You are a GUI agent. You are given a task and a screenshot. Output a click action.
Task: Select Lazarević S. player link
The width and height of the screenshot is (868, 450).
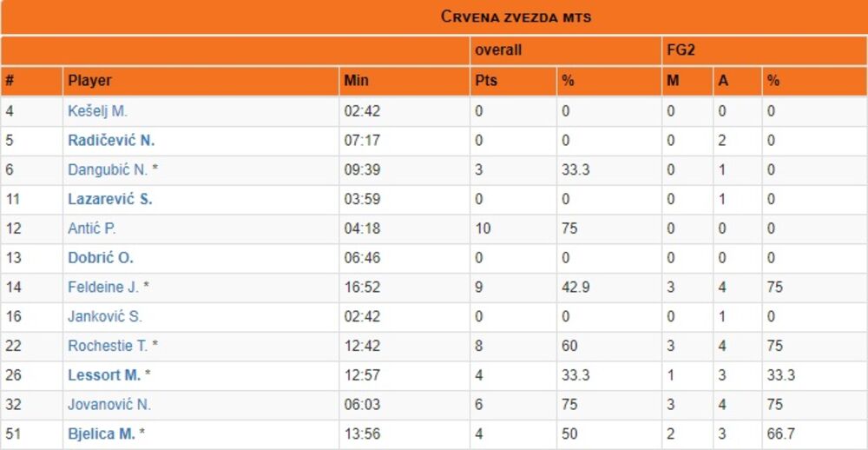click(110, 199)
